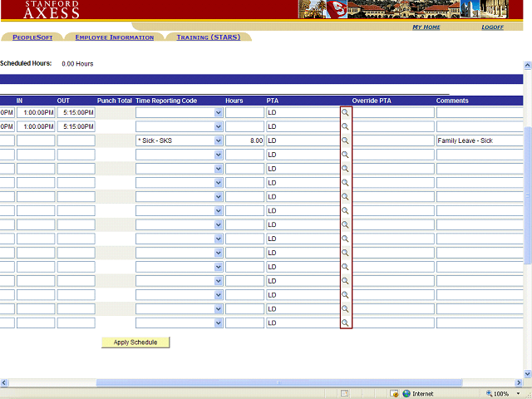The image size is (532, 399).
Task: Expand Time Reporting Code dropdown in first row
Action: point(219,113)
